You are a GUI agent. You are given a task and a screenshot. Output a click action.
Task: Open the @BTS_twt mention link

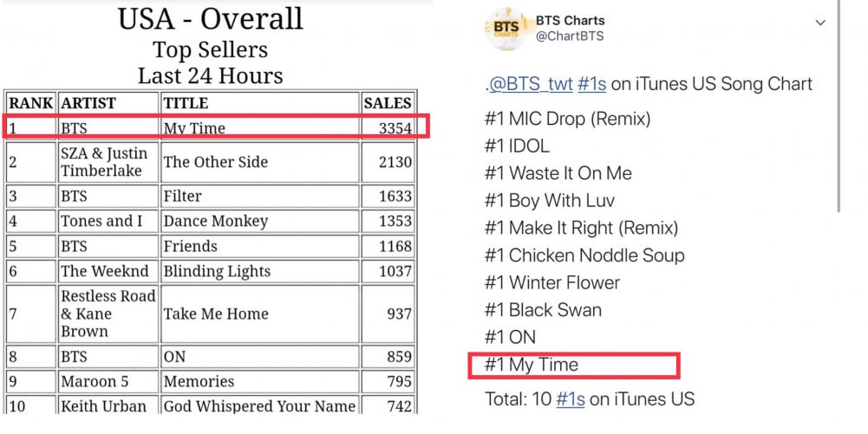tap(531, 84)
